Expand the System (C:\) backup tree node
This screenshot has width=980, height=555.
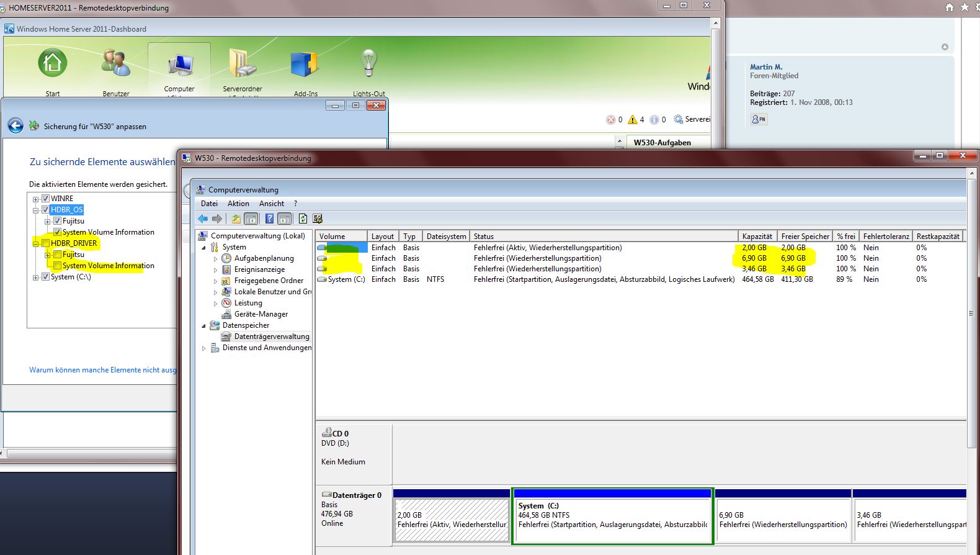pos(36,277)
